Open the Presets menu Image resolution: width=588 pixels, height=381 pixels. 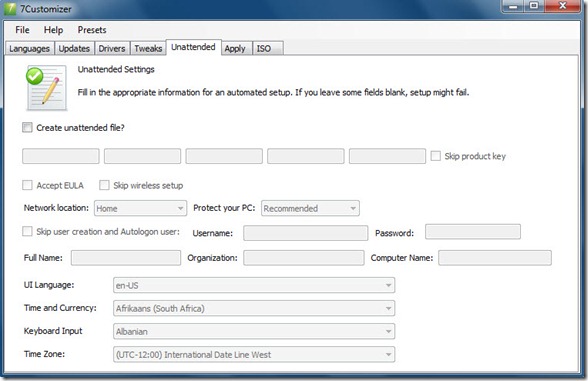pyautogui.click(x=92, y=30)
